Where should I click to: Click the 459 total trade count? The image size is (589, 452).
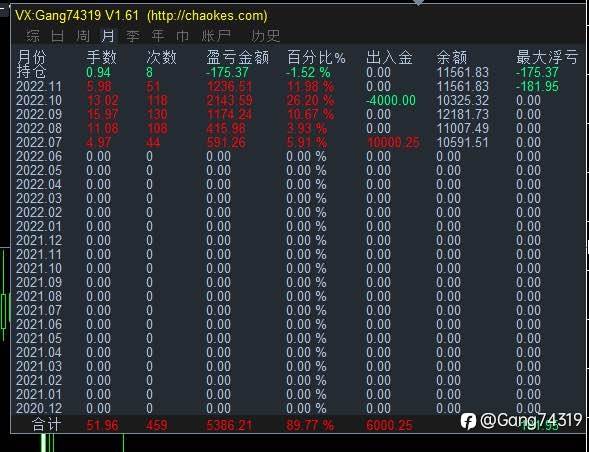[x=157, y=425]
